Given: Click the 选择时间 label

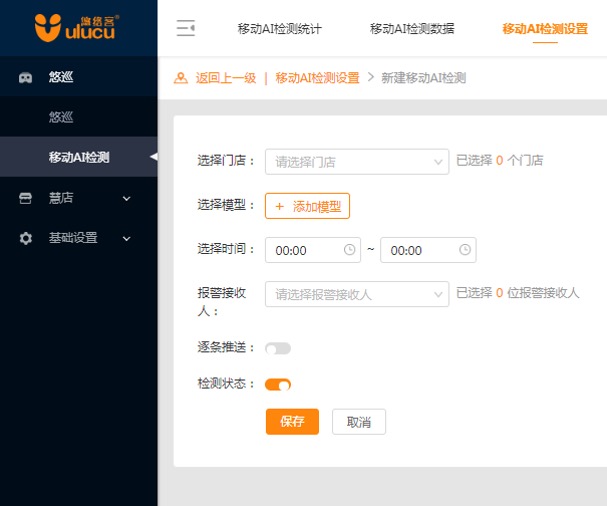Looking at the screenshot, I should [x=226, y=249].
